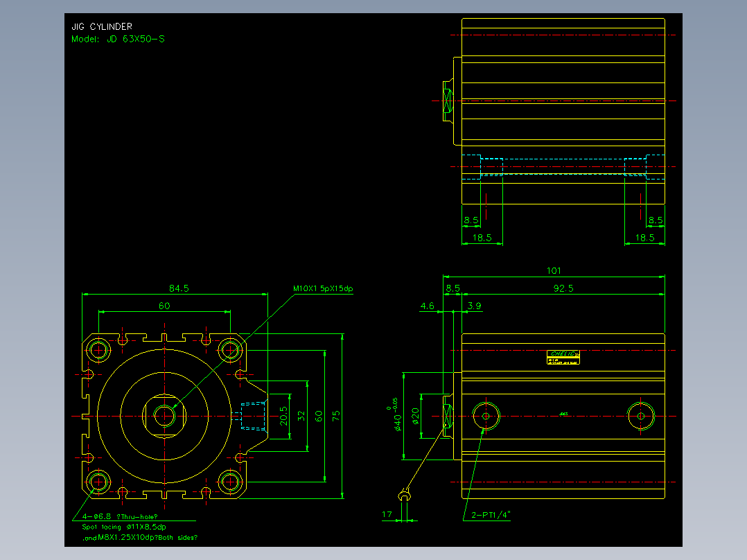Click the right 8.5 dimension in top view
Image resolution: width=747 pixels, height=560 pixels.
pyautogui.click(x=655, y=220)
